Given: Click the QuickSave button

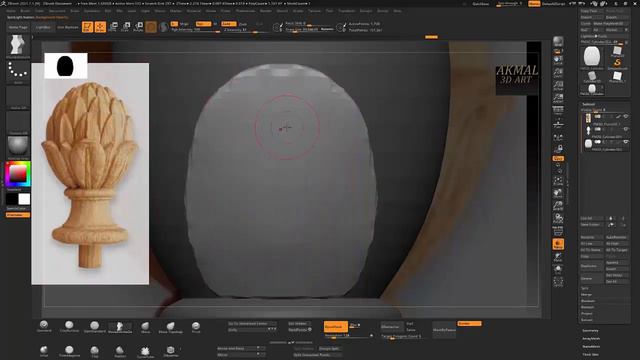Looking at the screenshot, I should point(480,4).
